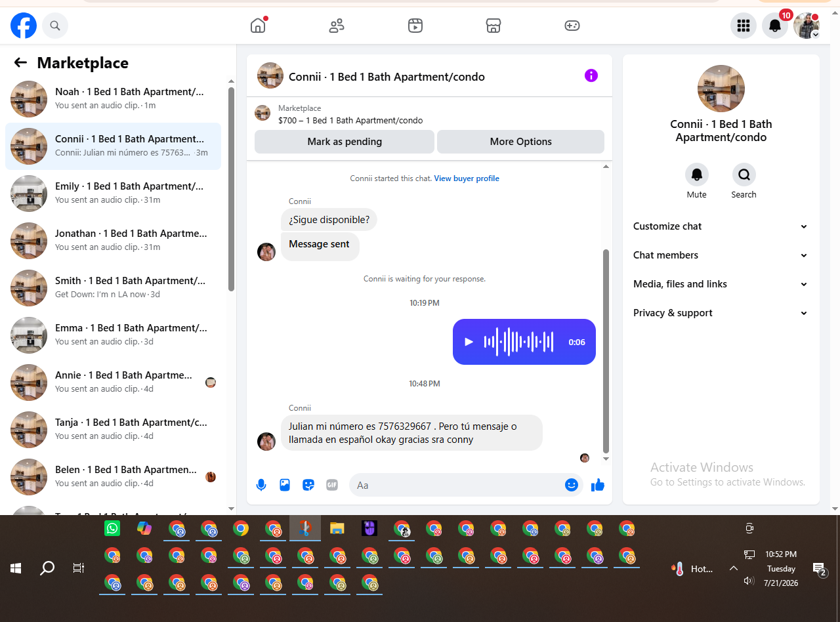Open the Windows Start menu
This screenshot has height=622, width=840.
(x=16, y=568)
